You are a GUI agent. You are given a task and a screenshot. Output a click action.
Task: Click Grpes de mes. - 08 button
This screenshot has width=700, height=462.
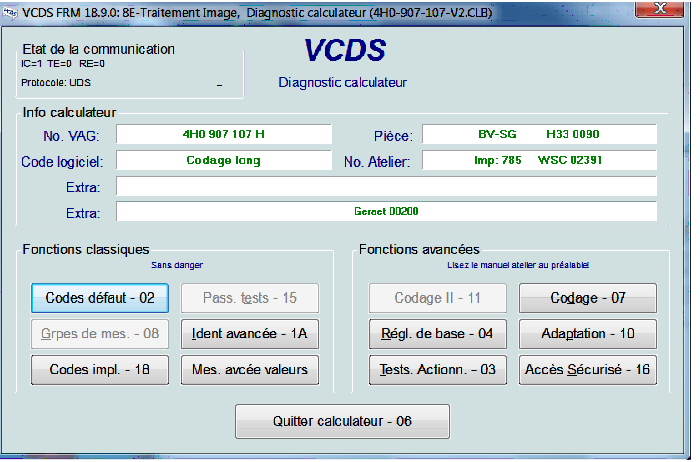100,334
